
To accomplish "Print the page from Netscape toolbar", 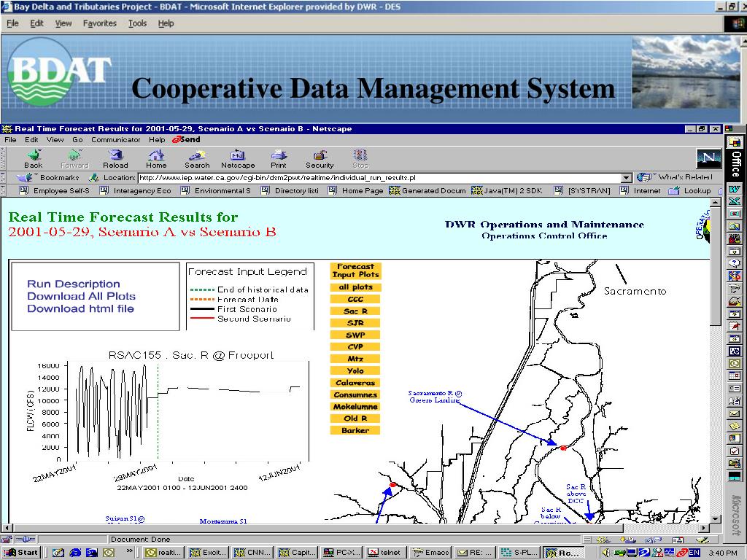I will pyautogui.click(x=279, y=158).
